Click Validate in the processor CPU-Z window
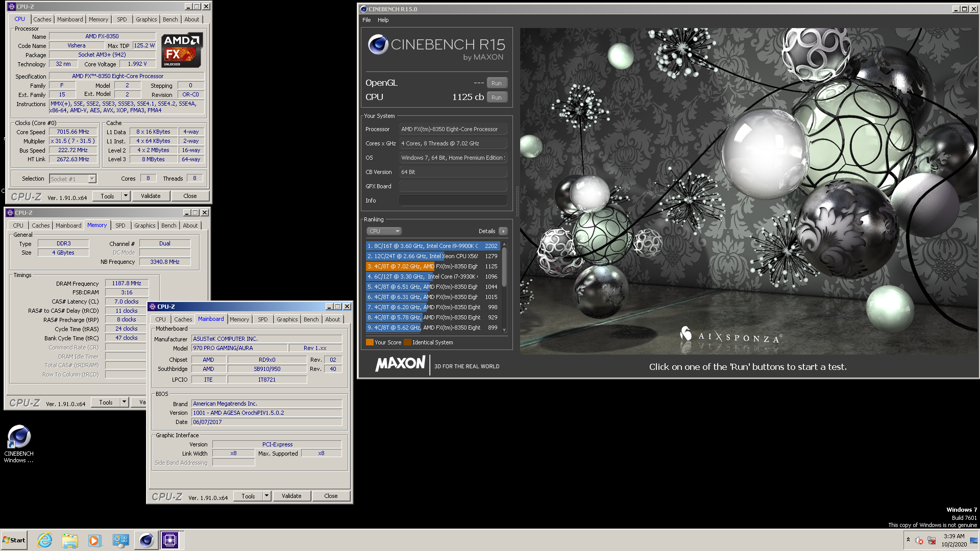 click(151, 196)
